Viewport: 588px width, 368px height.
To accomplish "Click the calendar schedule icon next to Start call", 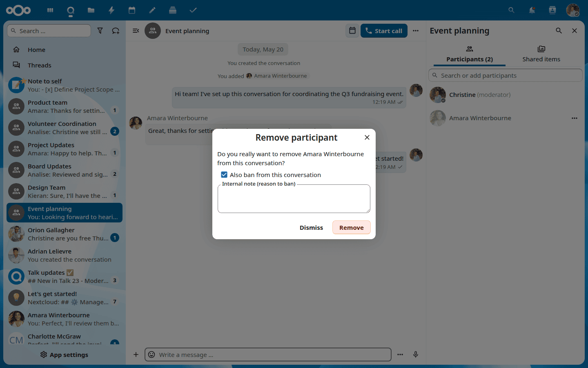I will (x=352, y=31).
